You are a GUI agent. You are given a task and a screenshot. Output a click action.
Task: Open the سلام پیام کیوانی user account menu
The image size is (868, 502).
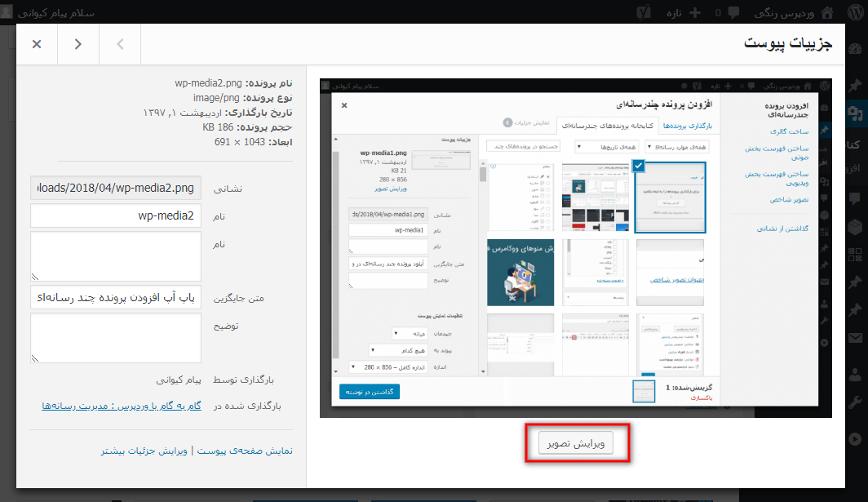(x=55, y=11)
